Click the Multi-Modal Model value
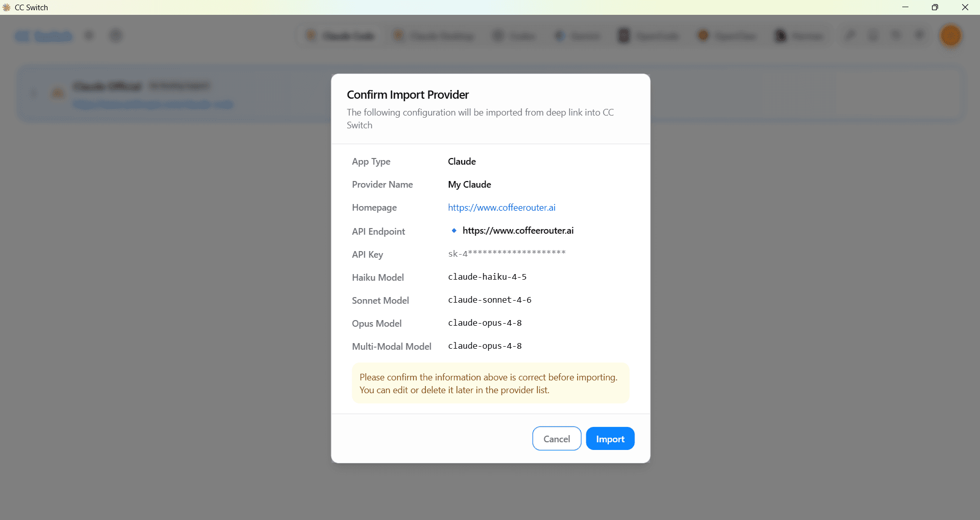This screenshot has height=520, width=980. point(485,346)
